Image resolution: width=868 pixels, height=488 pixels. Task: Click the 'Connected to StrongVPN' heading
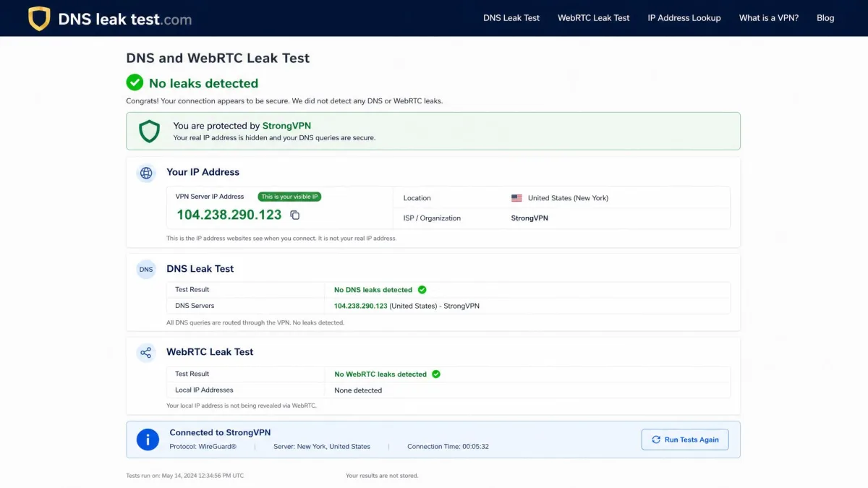(x=220, y=432)
